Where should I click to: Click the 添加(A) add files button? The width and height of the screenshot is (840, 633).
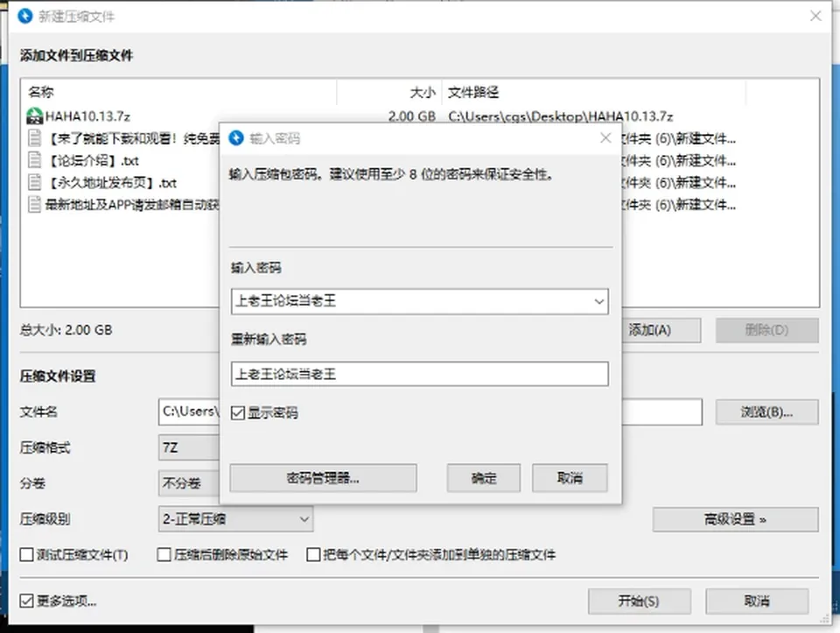[x=661, y=330]
